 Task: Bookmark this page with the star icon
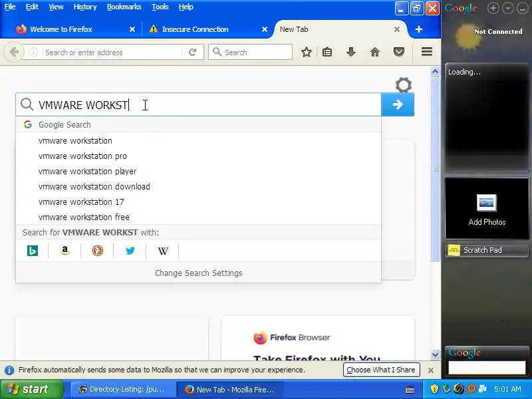pos(307,53)
